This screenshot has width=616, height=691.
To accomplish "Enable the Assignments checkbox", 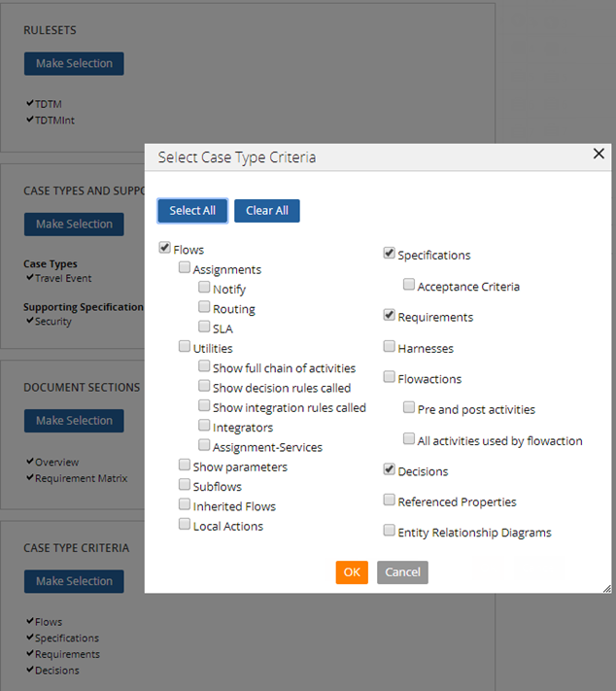I will [185, 268].
